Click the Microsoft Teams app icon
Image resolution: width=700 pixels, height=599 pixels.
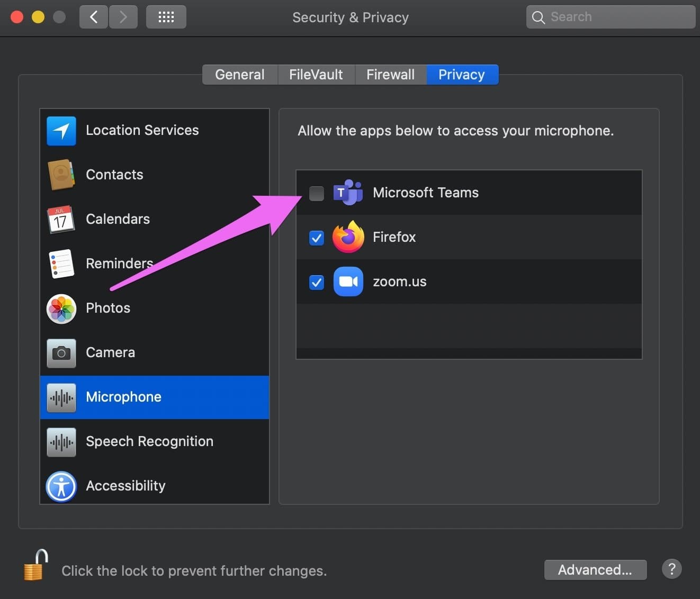348,193
